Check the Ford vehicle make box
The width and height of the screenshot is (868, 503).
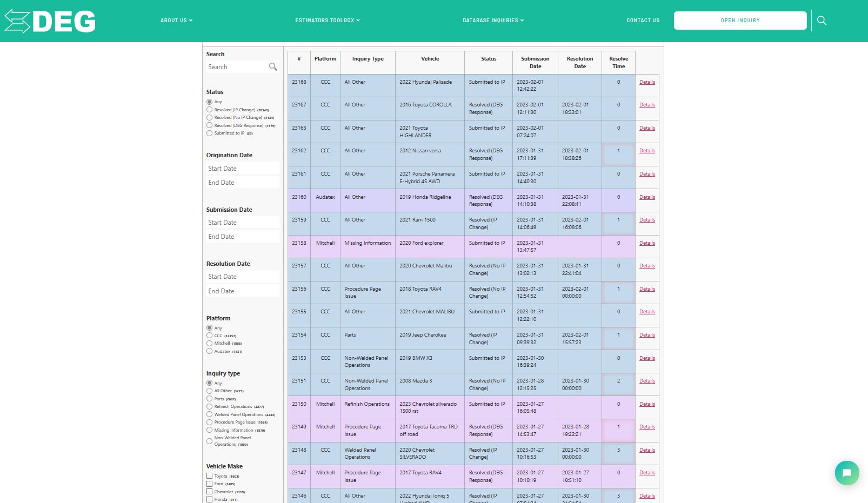[209, 484]
